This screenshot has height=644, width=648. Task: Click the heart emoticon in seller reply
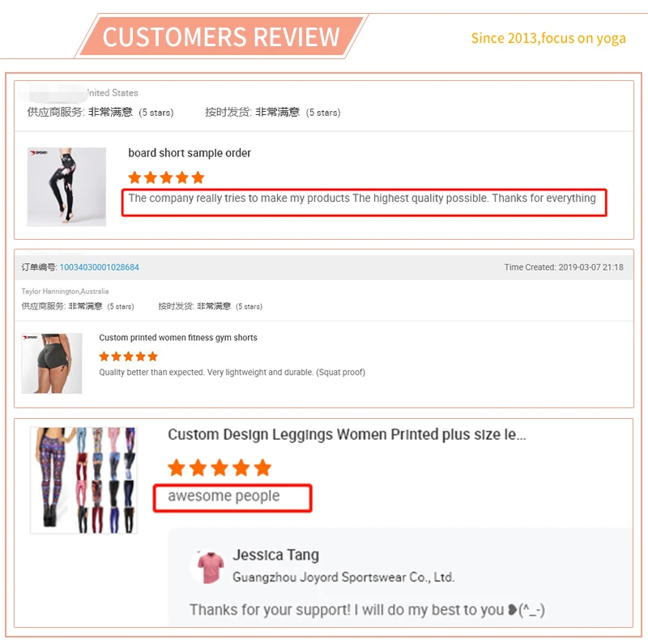[513, 610]
